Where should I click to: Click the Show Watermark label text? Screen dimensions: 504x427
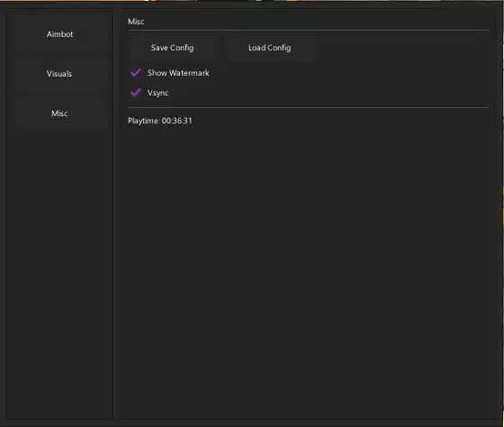tap(178, 73)
